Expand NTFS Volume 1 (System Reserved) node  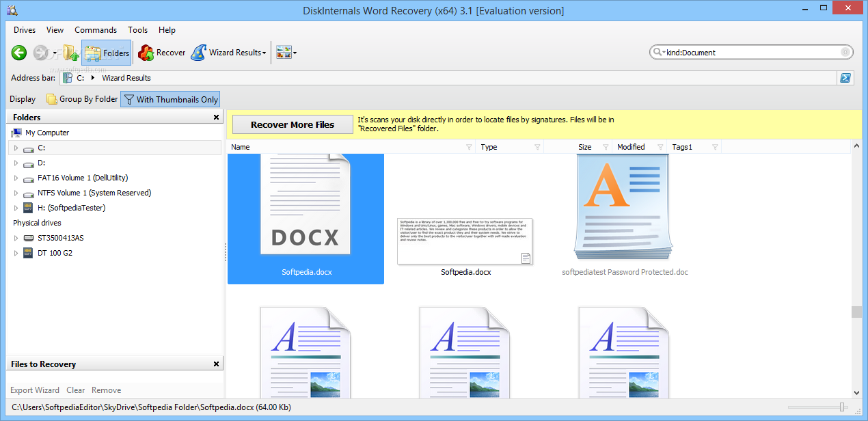click(x=16, y=193)
